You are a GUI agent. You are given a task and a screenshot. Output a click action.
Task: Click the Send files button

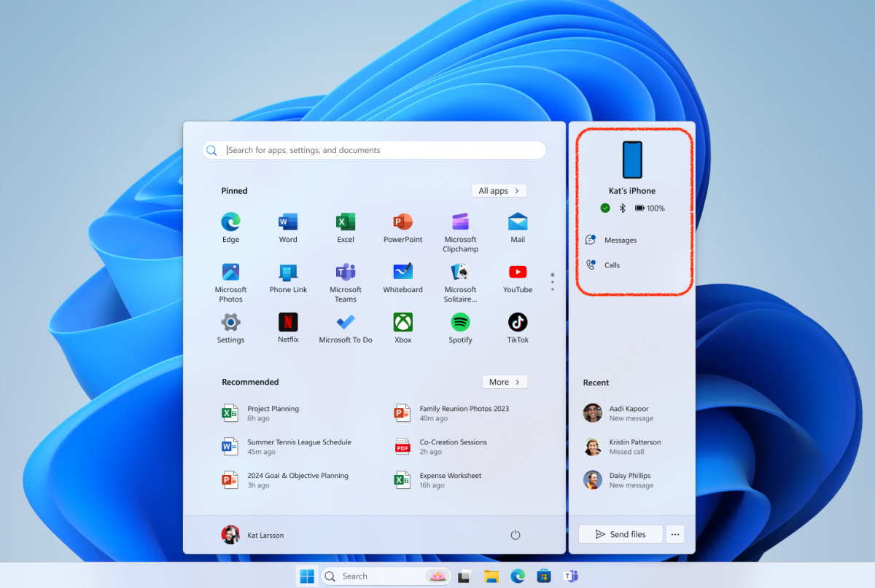pyautogui.click(x=620, y=534)
